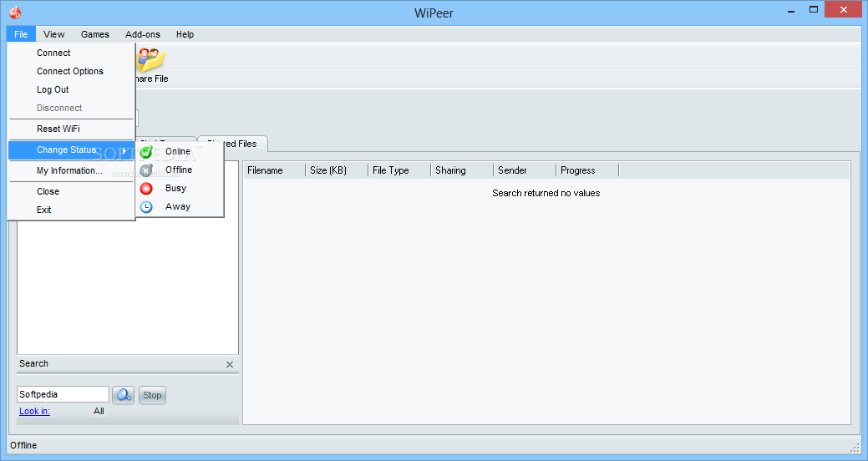Click the Search panel header label
Screen dimensions: 868x461
click(33, 363)
